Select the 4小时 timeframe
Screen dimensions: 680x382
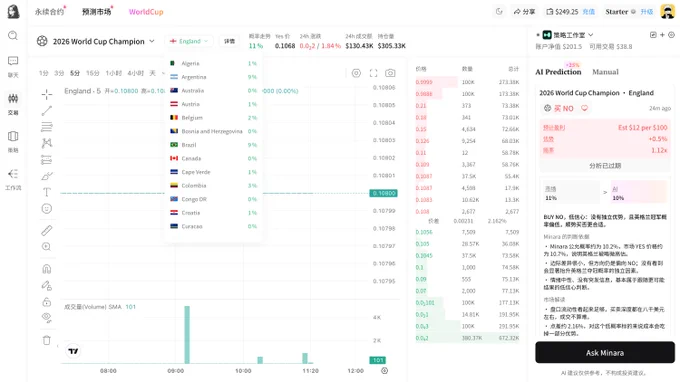click(x=135, y=73)
